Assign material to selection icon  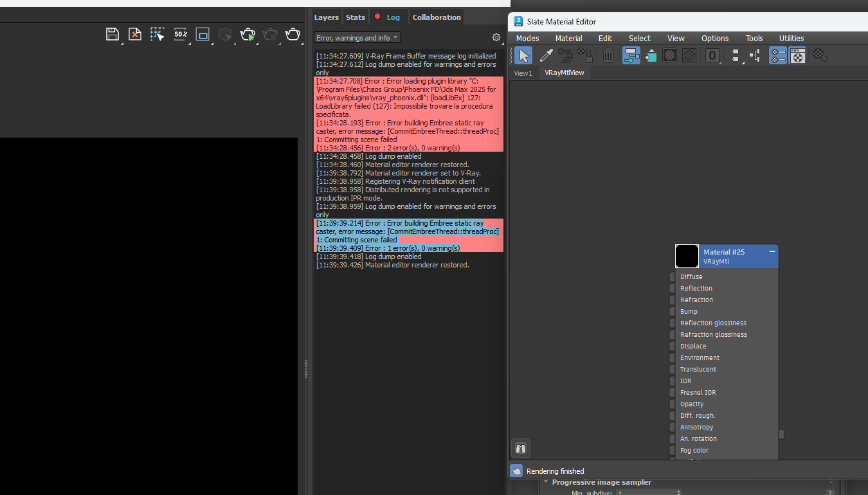tap(585, 55)
